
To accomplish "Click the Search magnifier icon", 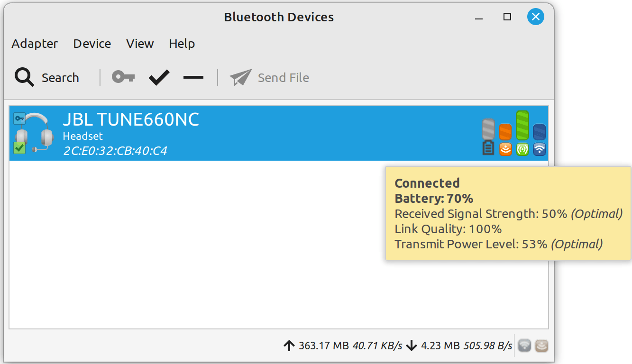I will pos(24,77).
